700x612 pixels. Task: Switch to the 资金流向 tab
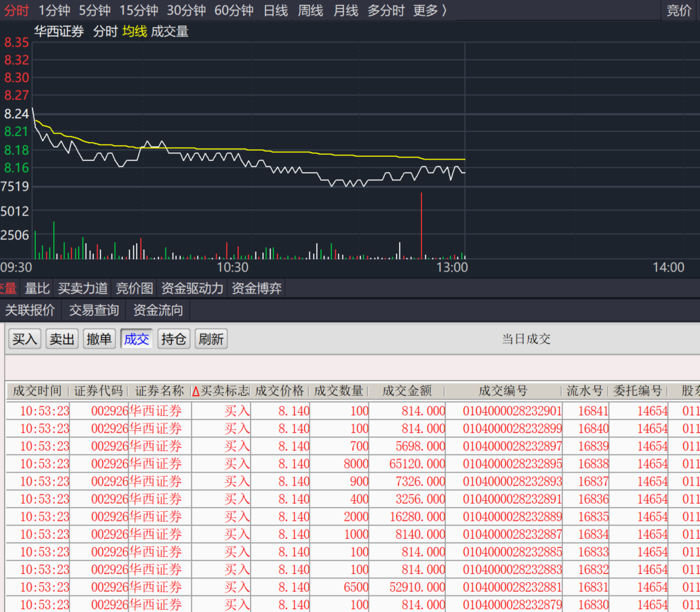point(158,310)
